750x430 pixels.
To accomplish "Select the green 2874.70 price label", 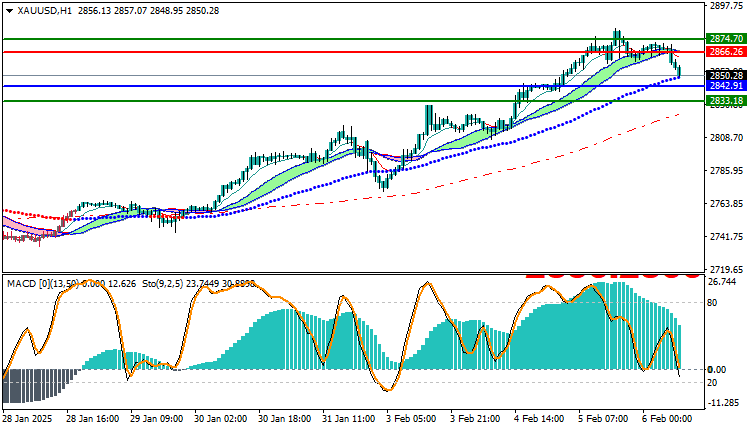I will [726, 39].
